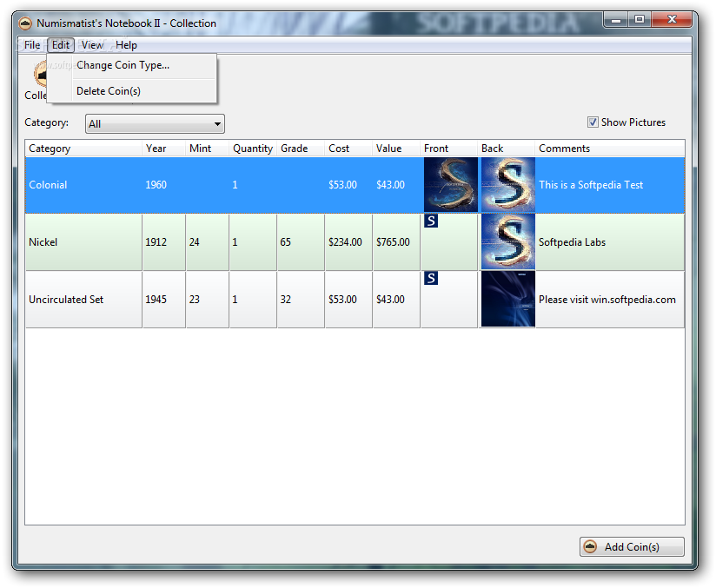Click the $234.00 cost cell

[x=348, y=242]
